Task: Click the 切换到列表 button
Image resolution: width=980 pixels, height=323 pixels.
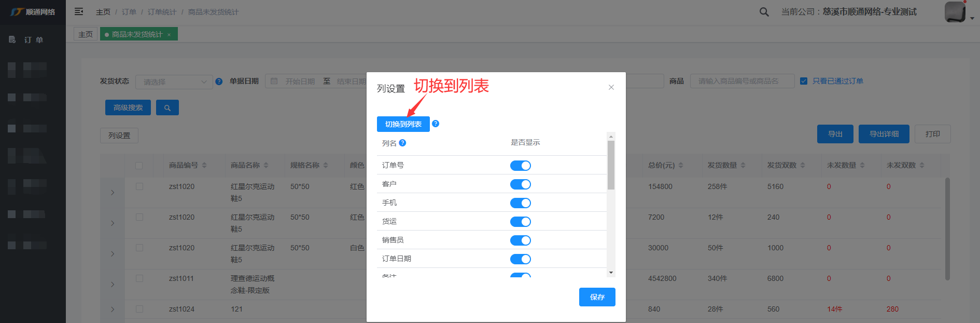Action: 403,124
